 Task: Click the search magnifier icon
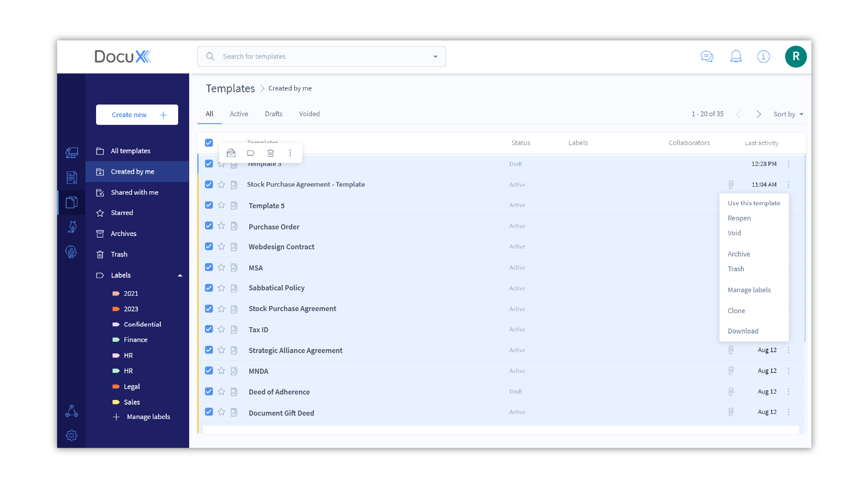tap(210, 56)
